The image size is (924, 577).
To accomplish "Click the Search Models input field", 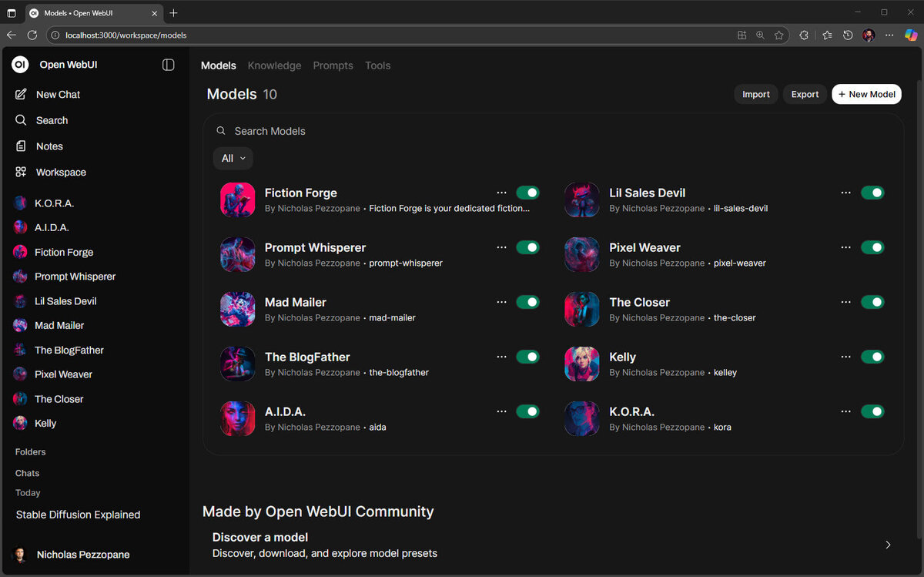I will (x=539, y=131).
